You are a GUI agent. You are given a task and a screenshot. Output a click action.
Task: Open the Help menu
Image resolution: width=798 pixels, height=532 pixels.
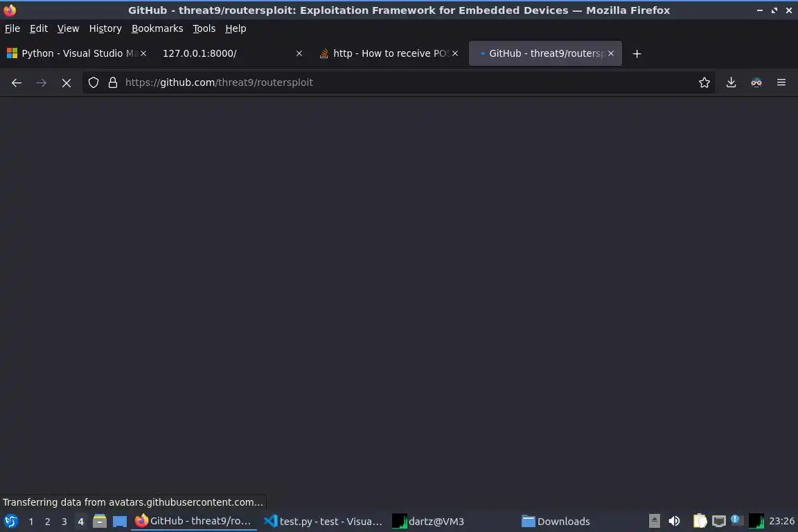coord(236,28)
